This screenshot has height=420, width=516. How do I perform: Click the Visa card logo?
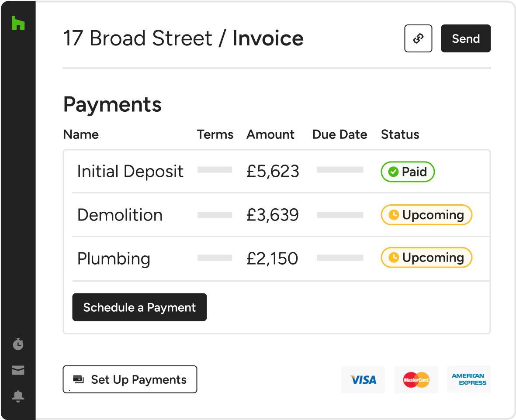pos(363,379)
